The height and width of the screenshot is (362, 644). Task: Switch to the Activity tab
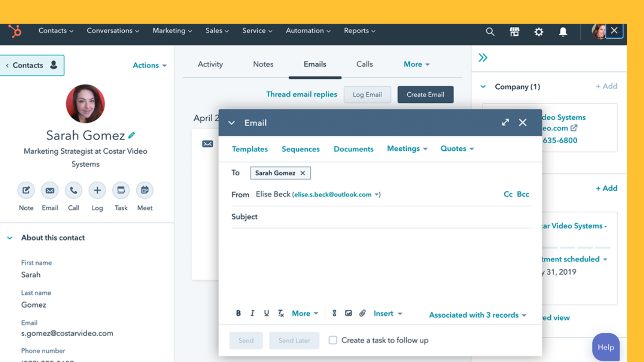tap(210, 64)
